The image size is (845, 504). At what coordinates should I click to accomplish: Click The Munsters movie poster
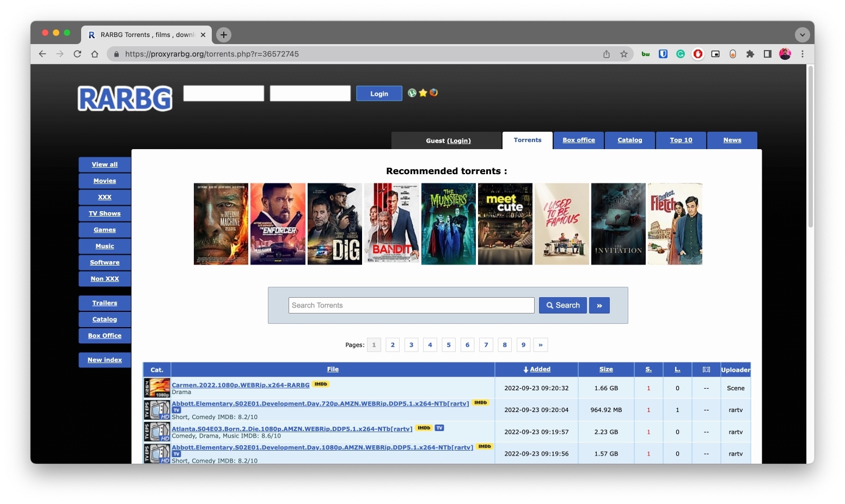pyautogui.click(x=449, y=224)
